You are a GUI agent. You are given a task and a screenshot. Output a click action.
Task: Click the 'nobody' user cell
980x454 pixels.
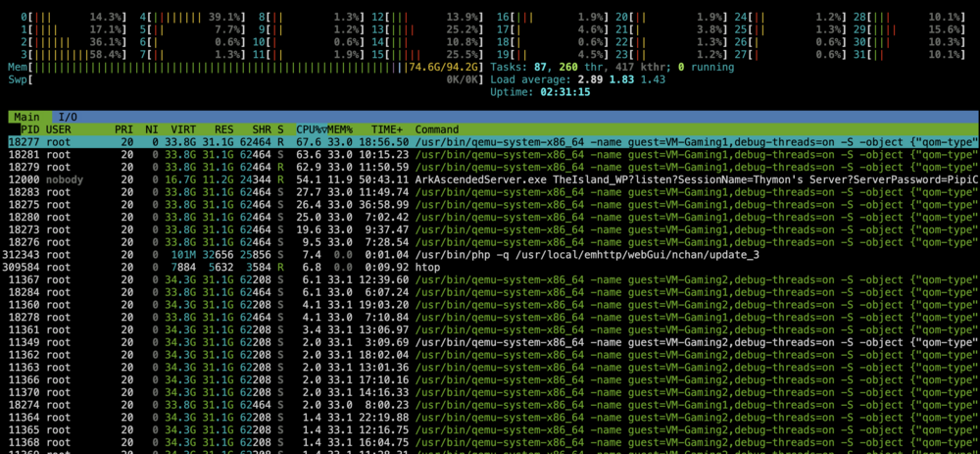pyautogui.click(x=65, y=179)
